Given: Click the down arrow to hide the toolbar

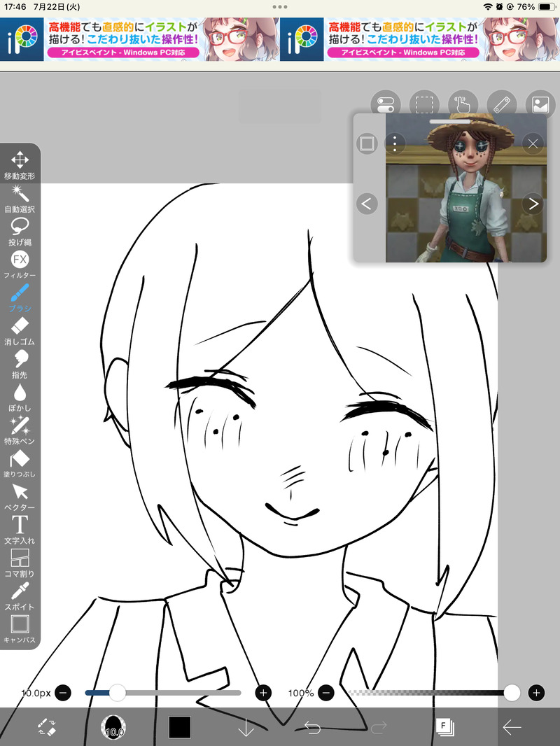Looking at the screenshot, I should pyautogui.click(x=246, y=727).
